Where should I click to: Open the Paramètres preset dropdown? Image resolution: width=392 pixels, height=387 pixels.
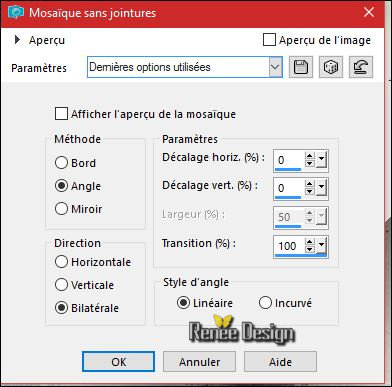[275, 67]
